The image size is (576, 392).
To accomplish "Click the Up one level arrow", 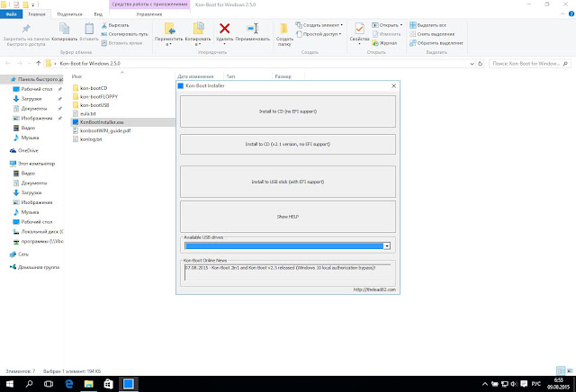I will pyautogui.click(x=38, y=64).
